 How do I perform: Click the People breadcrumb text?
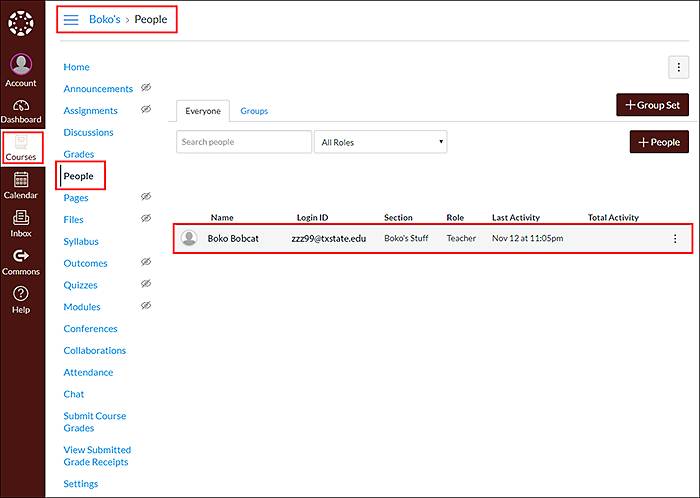click(151, 20)
